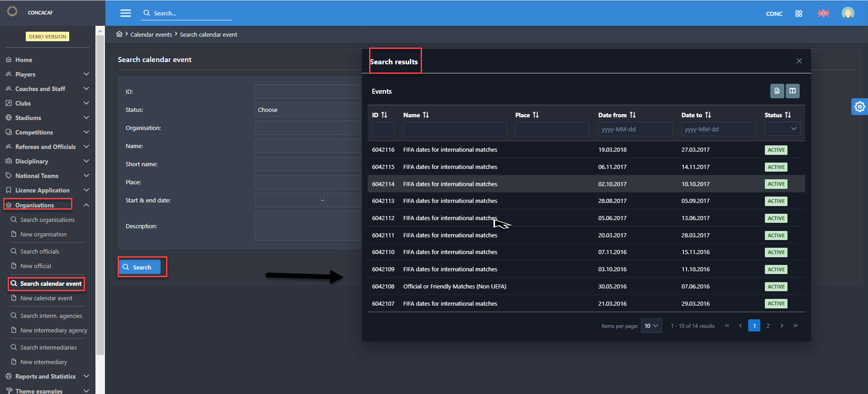Go to results page 2
This screenshot has width=868, height=394.
768,326
